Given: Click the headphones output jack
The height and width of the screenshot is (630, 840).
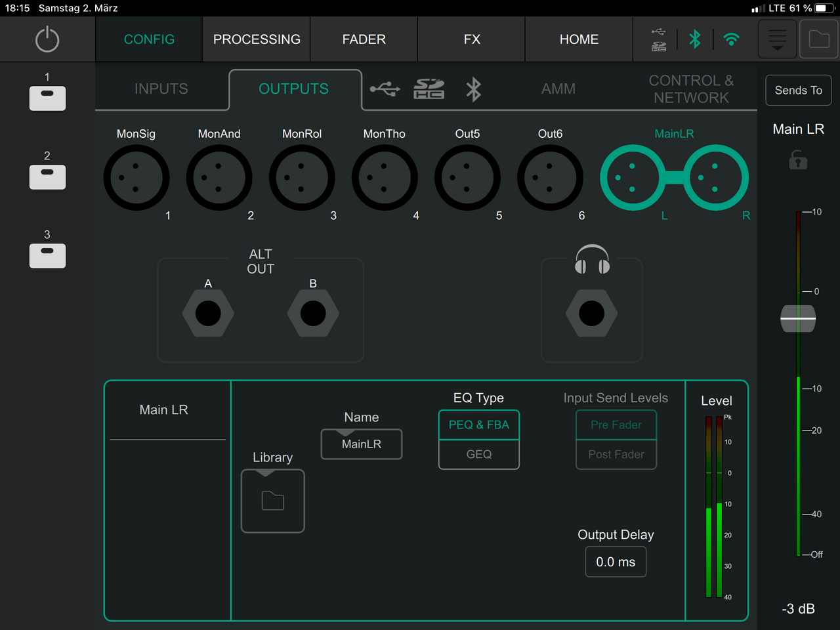Looking at the screenshot, I should pos(591,314).
